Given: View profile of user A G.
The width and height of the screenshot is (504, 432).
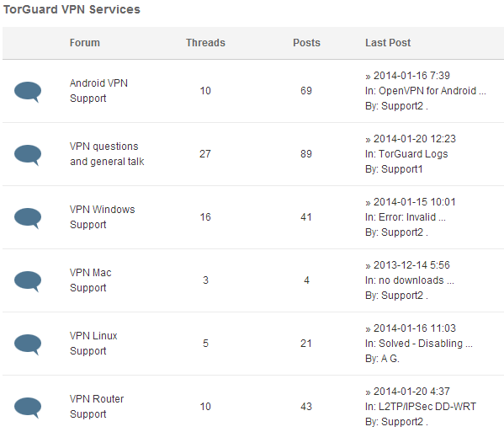Looking at the screenshot, I should 390,359.
